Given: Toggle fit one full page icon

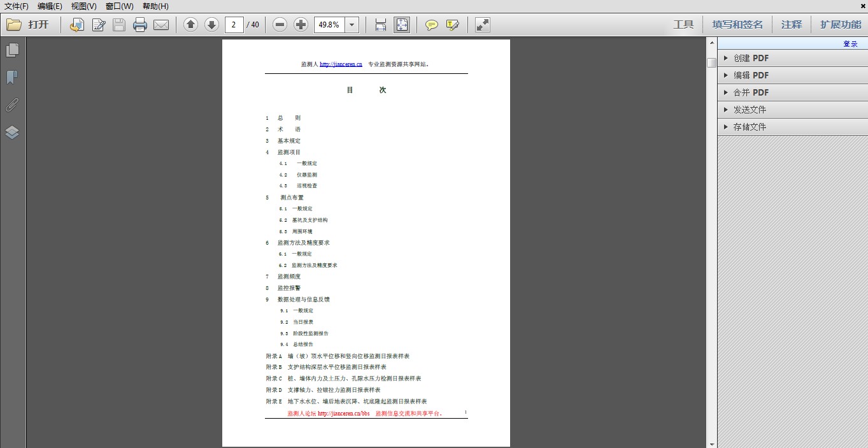Looking at the screenshot, I should [402, 25].
